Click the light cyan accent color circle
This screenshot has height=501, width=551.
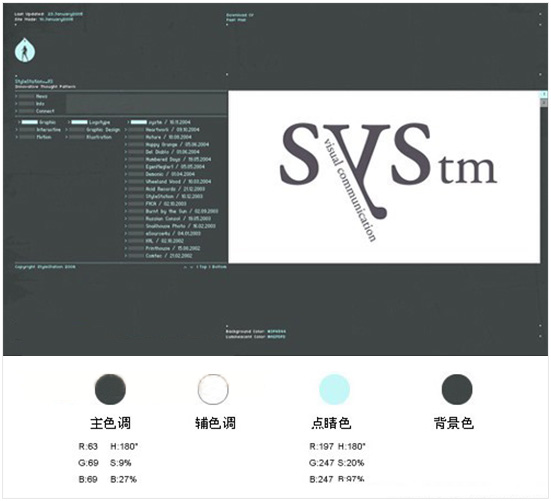335,389
